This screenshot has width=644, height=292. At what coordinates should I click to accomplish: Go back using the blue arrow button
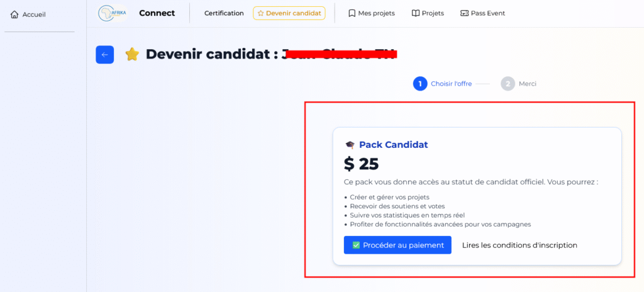coord(105,55)
